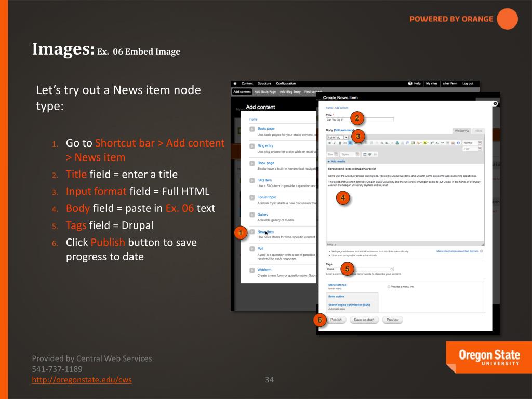Expand the Add media section
The width and height of the screenshot is (532, 399).
336,161
